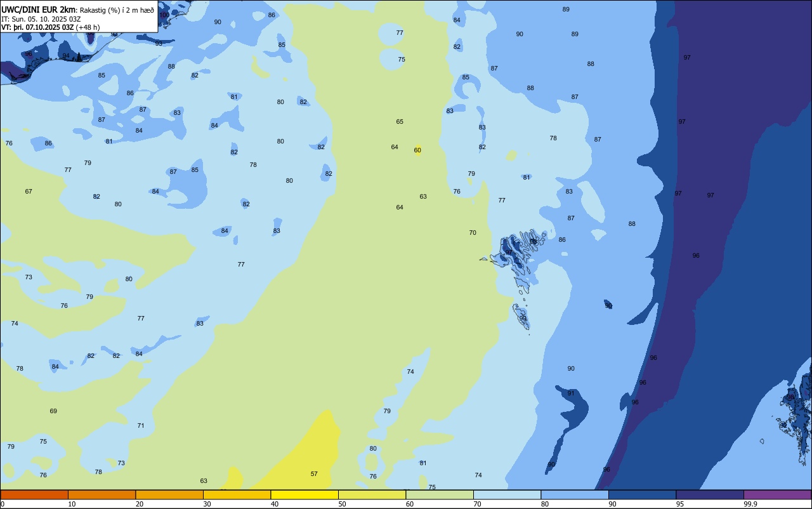The width and height of the screenshot is (812, 509).
Task: Click the 20–30 amber legend swatch
Action: pyautogui.click(x=169, y=494)
